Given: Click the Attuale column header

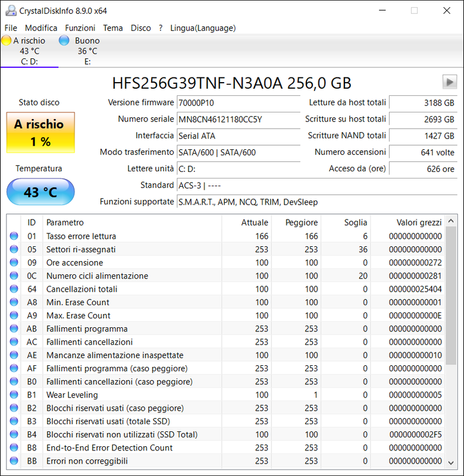Looking at the screenshot, I should [247, 222].
